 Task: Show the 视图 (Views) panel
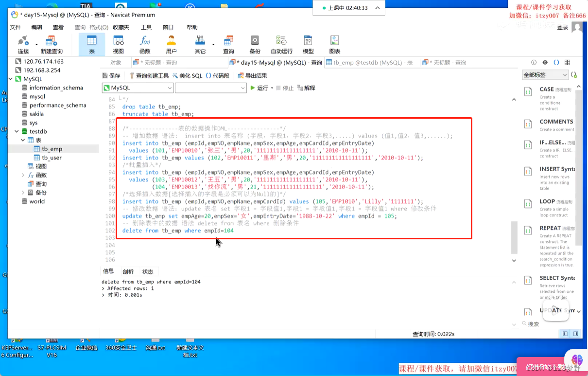117,44
